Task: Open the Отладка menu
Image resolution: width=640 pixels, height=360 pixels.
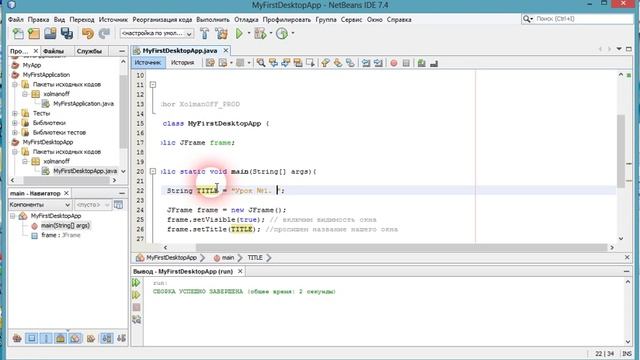Action: click(246, 20)
